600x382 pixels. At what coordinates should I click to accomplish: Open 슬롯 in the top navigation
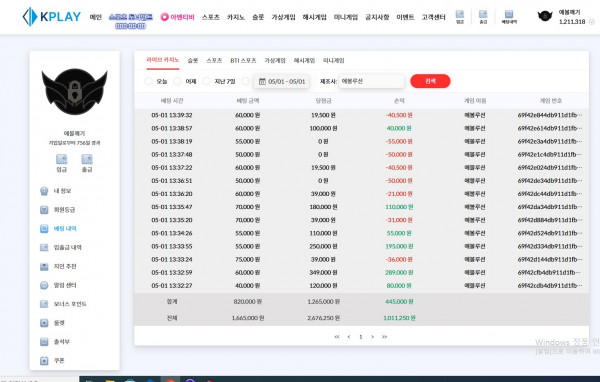(x=258, y=17)
